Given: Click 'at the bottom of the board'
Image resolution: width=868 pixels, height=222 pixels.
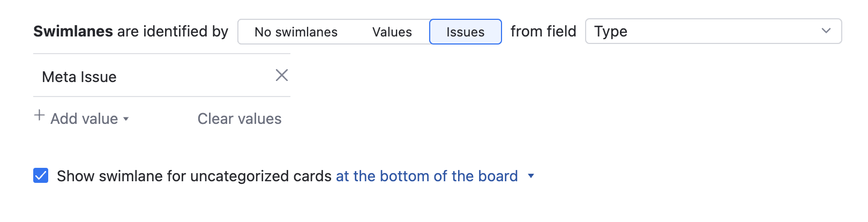Looking at the screenshot, I should pyautogui.click(x=426, y=176).
